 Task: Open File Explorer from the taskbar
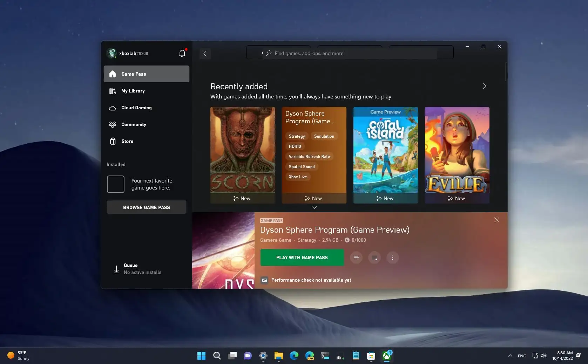(x=279, y=356)
